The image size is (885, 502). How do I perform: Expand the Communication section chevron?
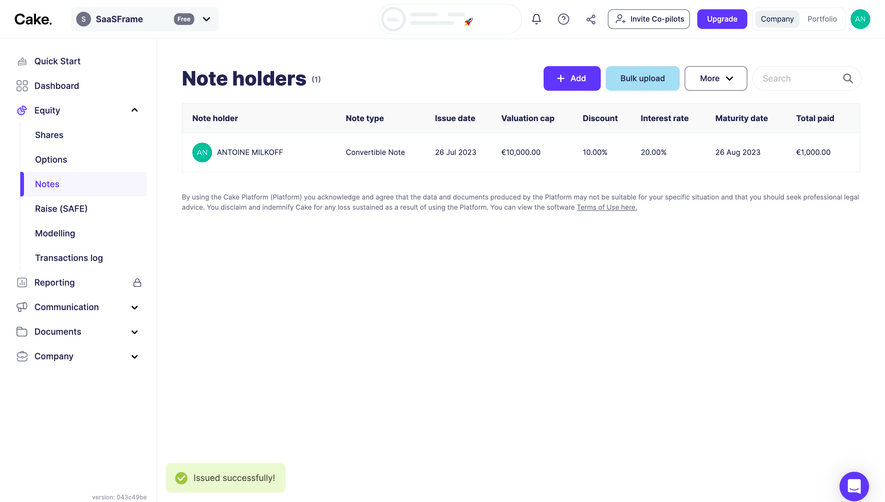[x=134, y=307]
